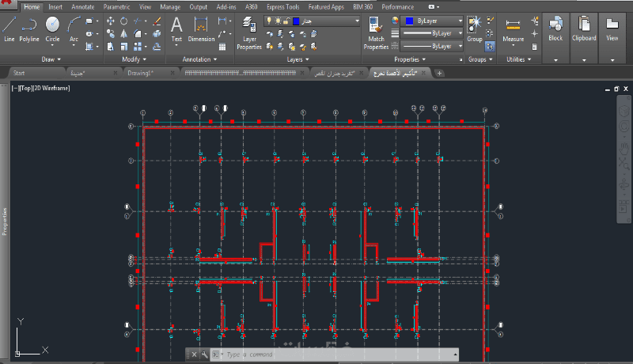Expand the Layers panel
The height and width of the screenshot is (364, 633).
coord(298,59)
